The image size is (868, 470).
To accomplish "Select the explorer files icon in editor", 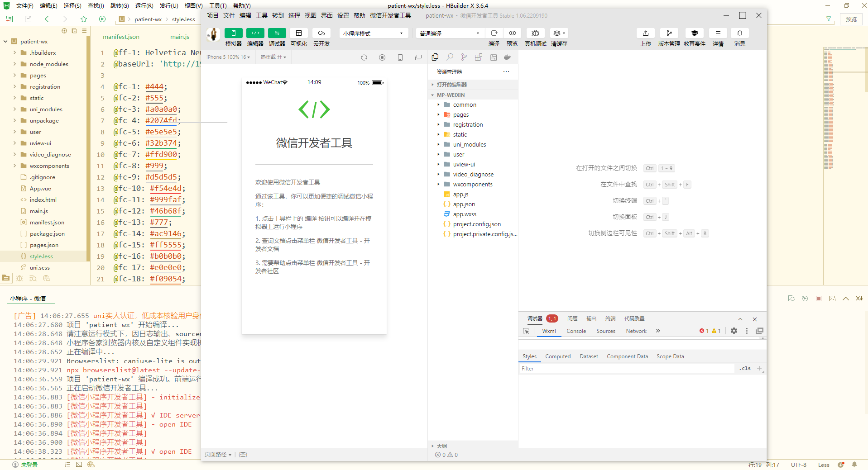I will pos(435,57).
